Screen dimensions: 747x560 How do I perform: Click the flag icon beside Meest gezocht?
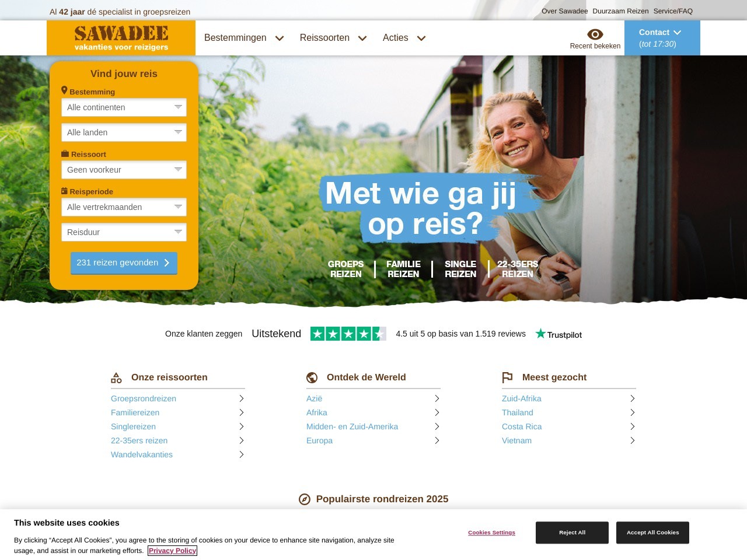point(507,378)
